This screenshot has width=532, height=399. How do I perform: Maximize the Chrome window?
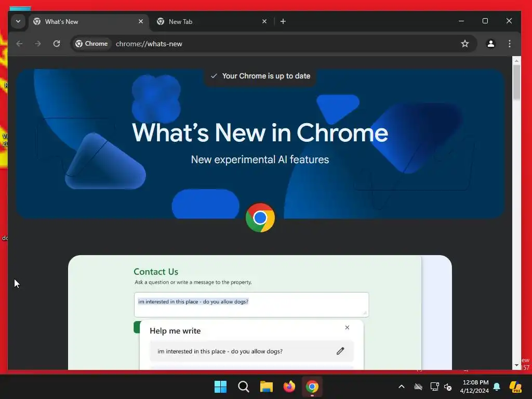click(x=485, y=21)
